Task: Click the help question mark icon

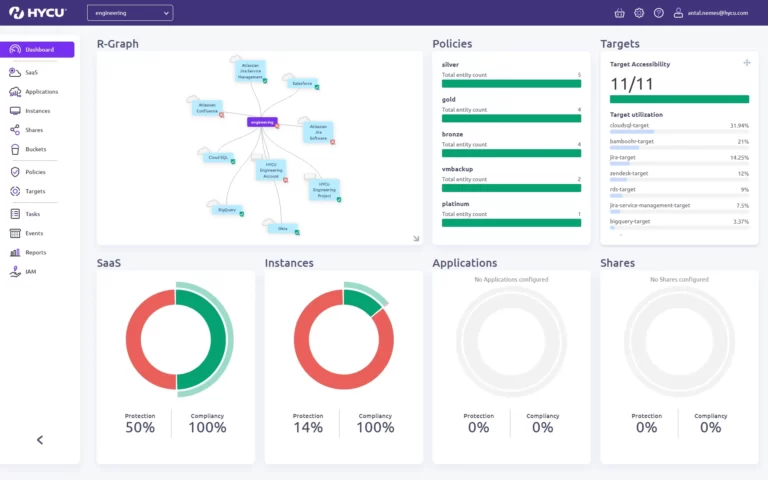Action: click(658, 13)
